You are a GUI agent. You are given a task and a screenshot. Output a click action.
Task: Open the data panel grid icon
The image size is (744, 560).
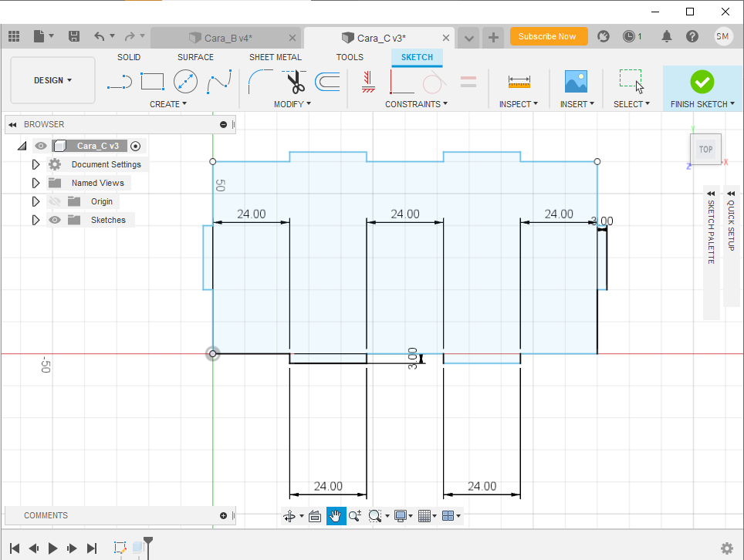(14, 36)
